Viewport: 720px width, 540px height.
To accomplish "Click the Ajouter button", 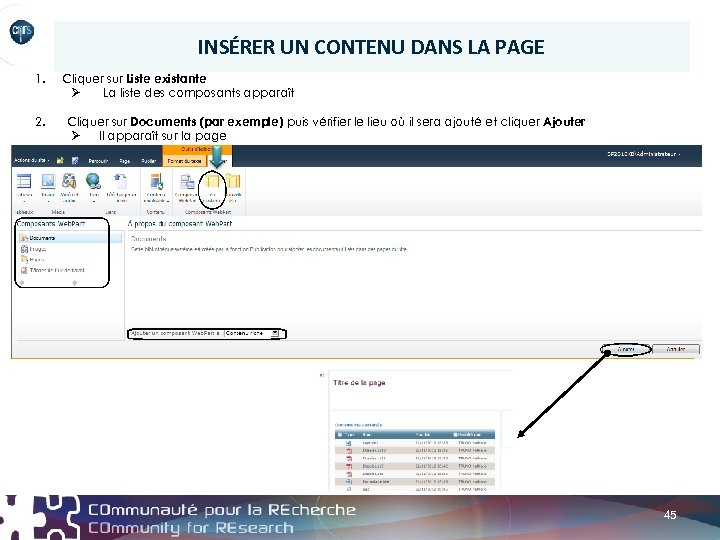I will click(626, 349).
